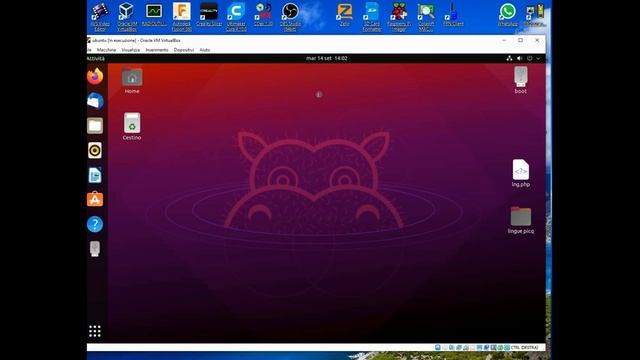Open the Files manager in the dock
Viewport: 640px width, 360px height.
(95, 126)
